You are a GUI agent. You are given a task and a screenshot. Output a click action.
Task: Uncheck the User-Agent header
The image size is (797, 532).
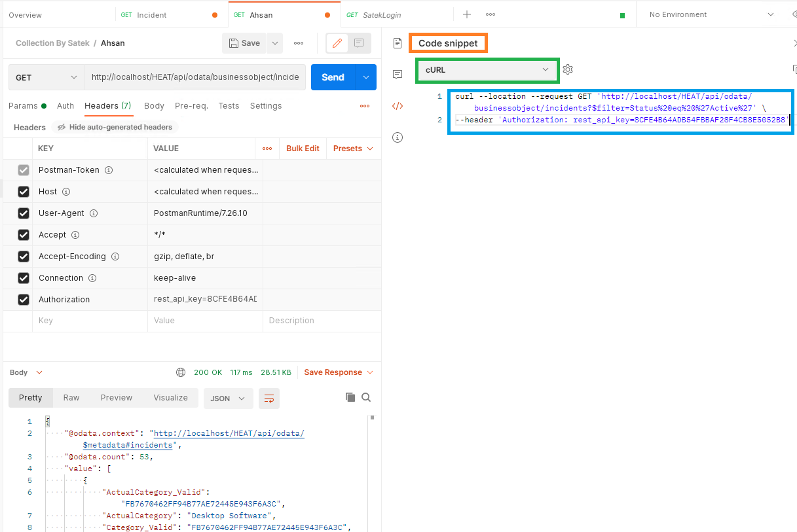click(24, 213)
